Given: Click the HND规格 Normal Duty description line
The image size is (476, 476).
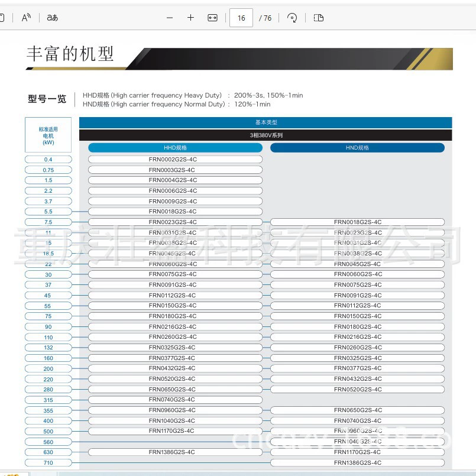Looking at the screenshot, I should (x=176, y=104).
